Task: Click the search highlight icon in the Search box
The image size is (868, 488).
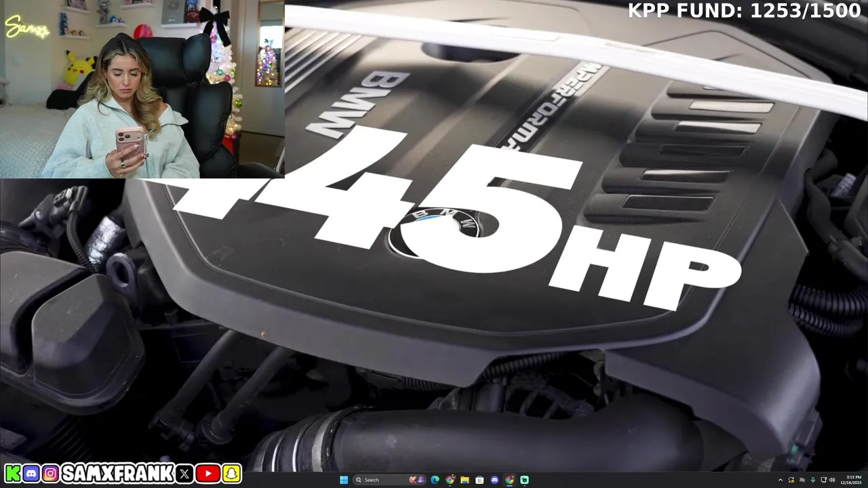Action: (x=418, y=480)
